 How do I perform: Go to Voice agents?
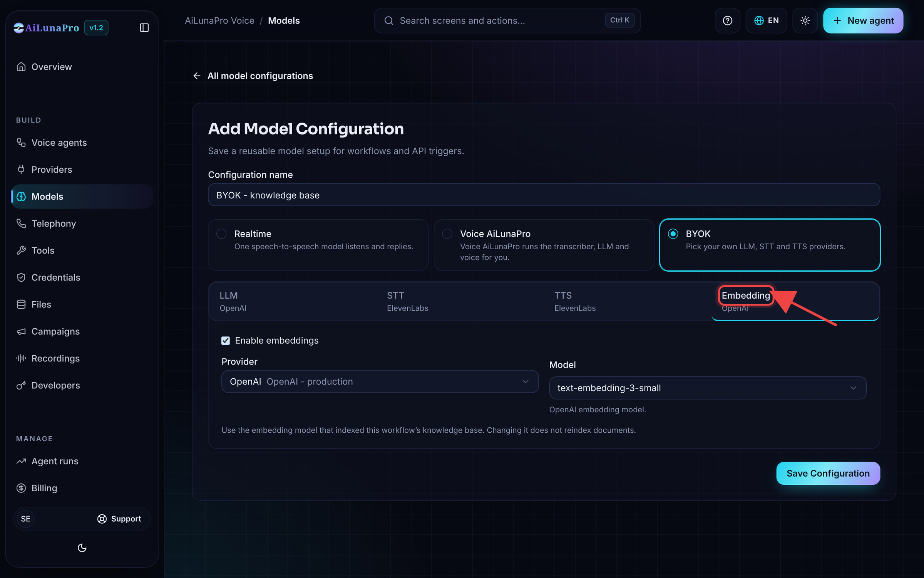click(82, 143)
